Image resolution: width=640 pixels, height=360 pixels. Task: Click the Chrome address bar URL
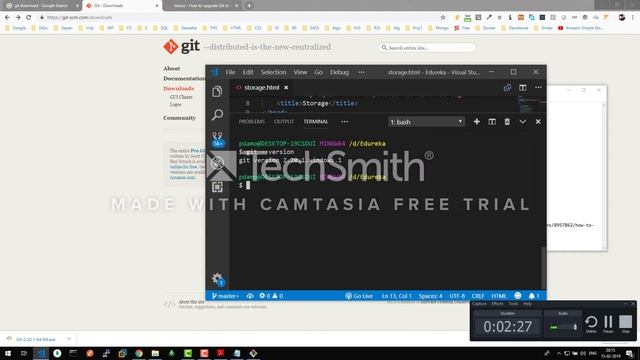coord(79,18)
